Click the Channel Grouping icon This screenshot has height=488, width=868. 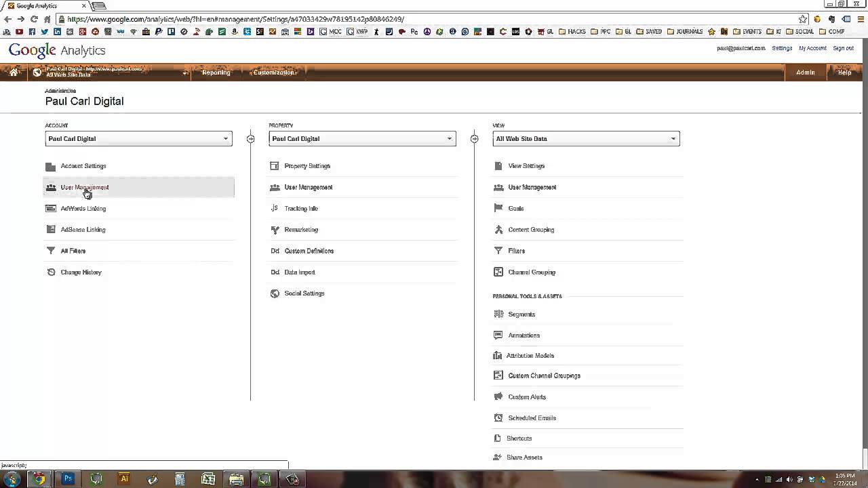point(498,272)
